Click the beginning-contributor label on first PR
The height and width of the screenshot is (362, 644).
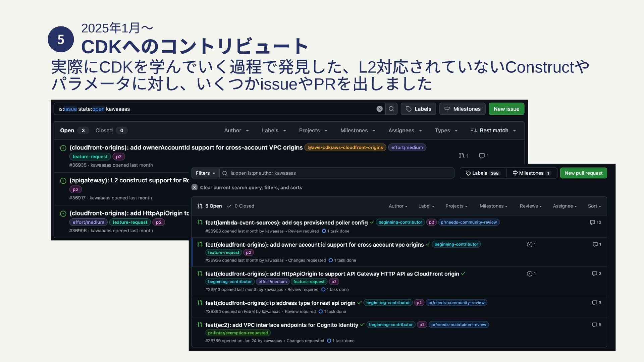click(400, 222)
